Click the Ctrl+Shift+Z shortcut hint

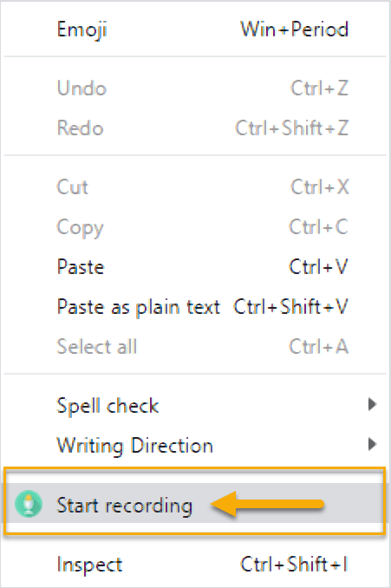coord(292,128)
